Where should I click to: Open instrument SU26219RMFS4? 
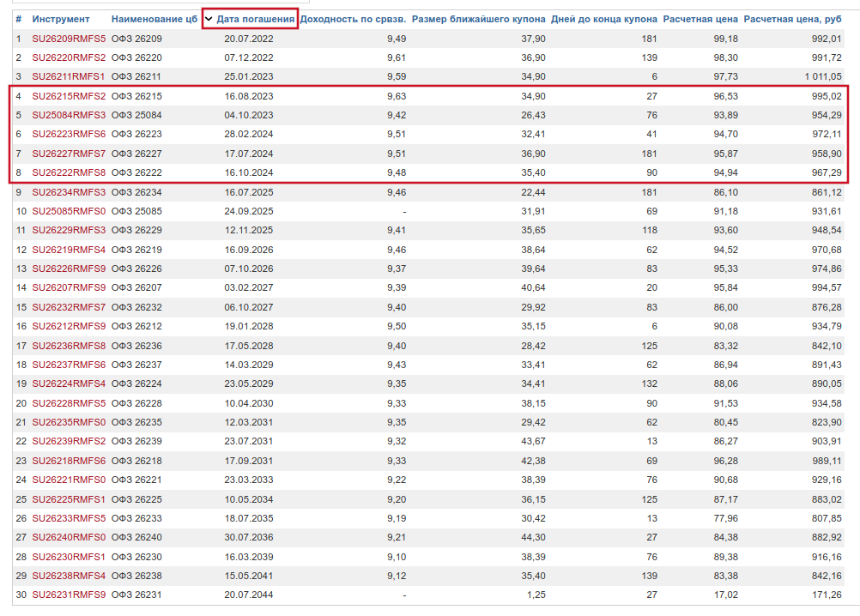pyautogui.click(x=69, y=250)
